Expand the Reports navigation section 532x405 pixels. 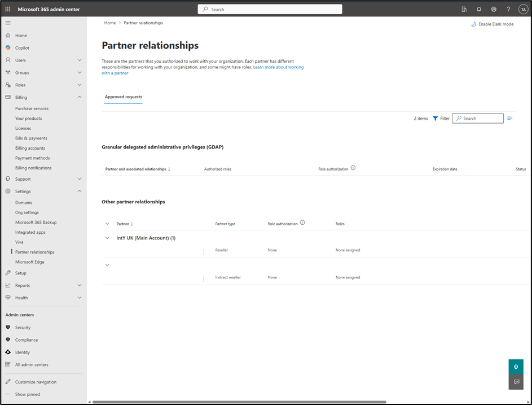tap(80, 285)
